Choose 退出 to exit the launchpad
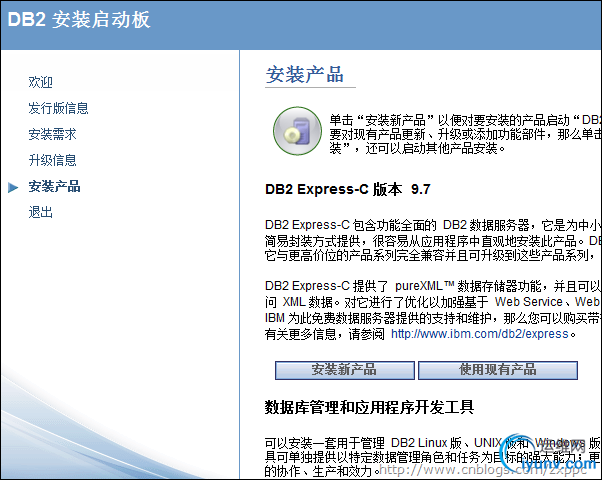 40,212
